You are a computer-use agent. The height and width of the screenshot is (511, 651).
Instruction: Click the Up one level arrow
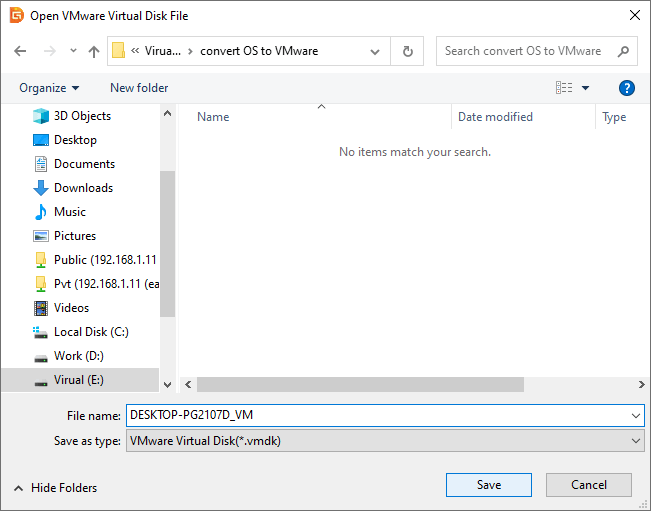tap(94, 51)
